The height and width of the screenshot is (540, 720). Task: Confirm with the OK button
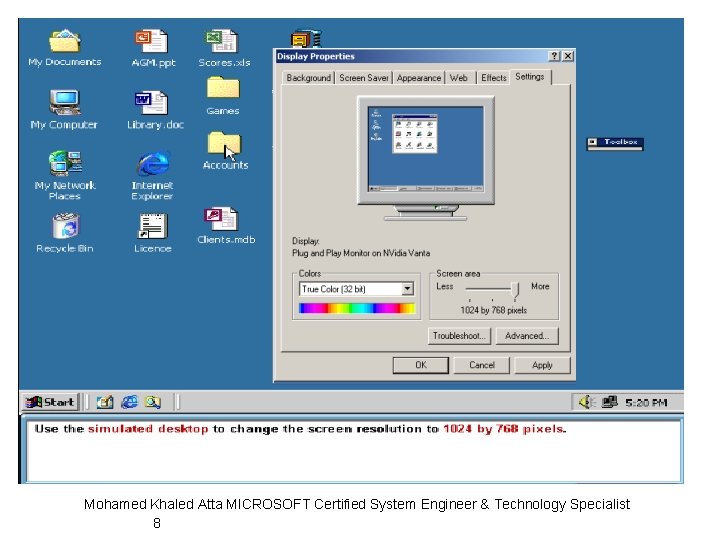(421, 365)
